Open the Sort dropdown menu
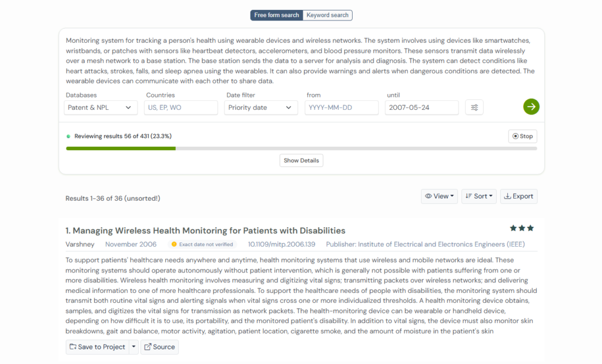 (479, 196)
